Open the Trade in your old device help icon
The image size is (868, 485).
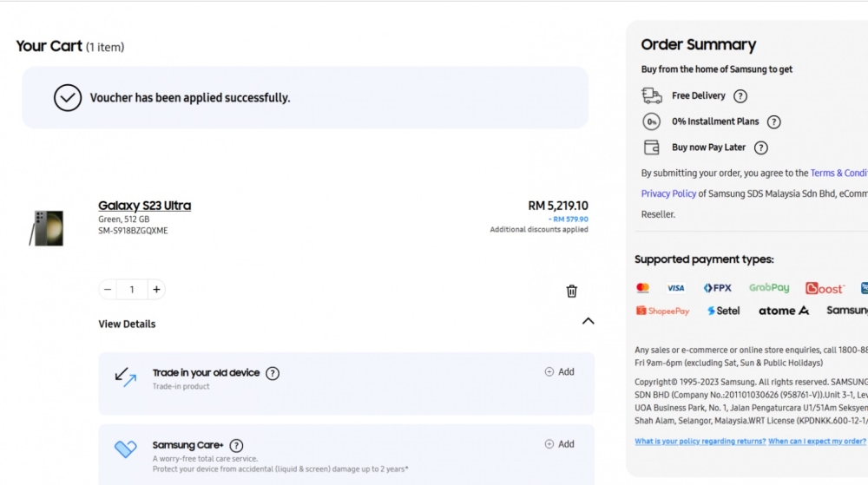[273, 373]
